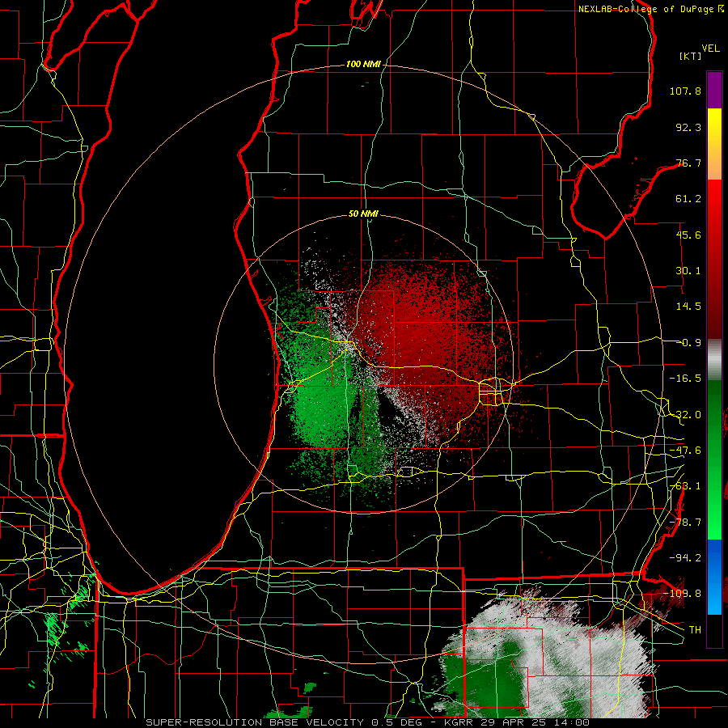The width and height of the screenshot is (728, 728).
Task: Click the 14.5 velocity scale value
Action: 688,307
